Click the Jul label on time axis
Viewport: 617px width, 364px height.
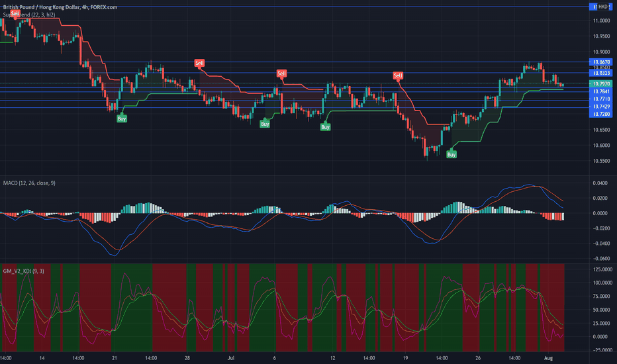231,358
